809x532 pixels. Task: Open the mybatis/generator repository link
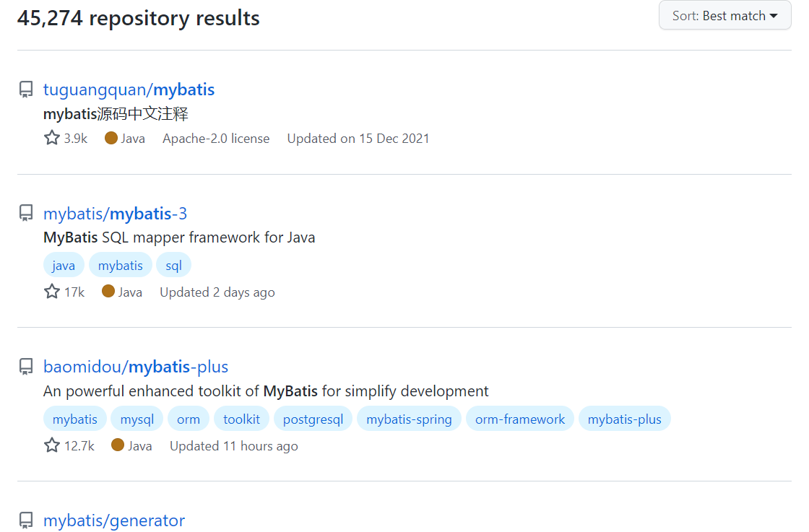114,520
